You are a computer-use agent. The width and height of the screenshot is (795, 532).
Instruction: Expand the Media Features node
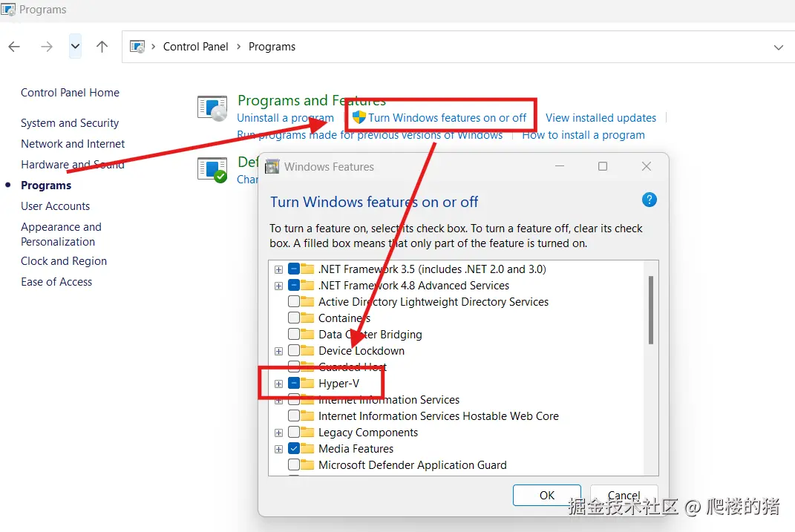pos(278,449)
